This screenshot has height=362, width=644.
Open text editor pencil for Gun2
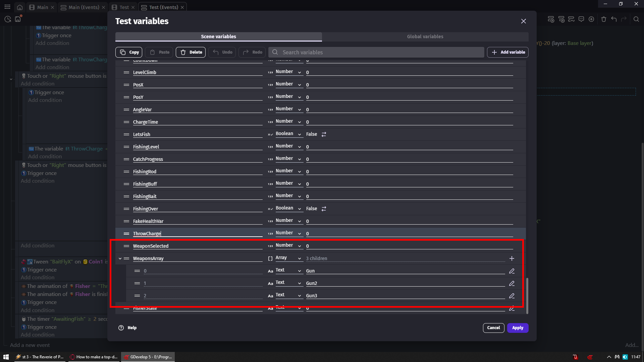point(512,284)
